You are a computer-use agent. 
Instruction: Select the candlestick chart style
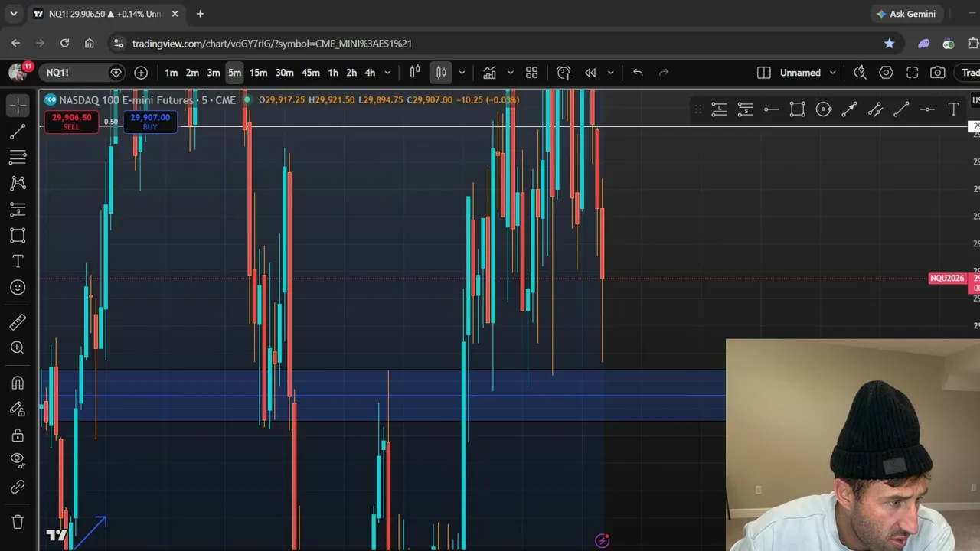click(x=442, y=73)
